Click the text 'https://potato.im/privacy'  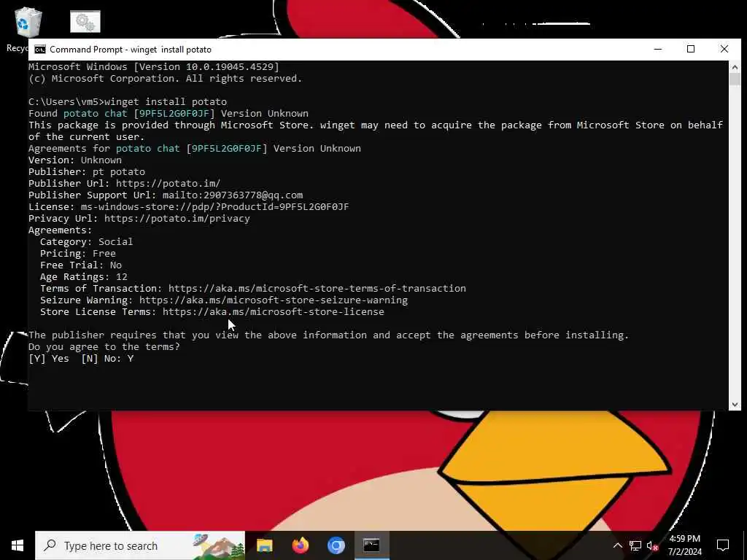pos(177,219)
